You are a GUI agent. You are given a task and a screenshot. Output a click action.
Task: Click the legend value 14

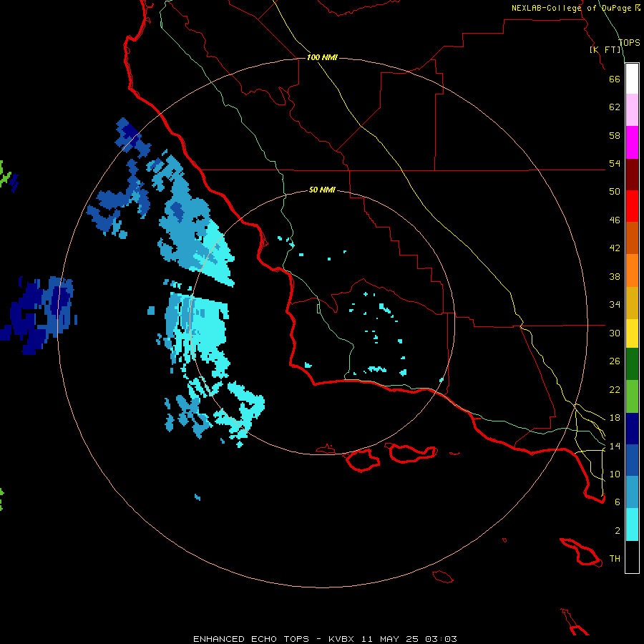click(615, 446)
